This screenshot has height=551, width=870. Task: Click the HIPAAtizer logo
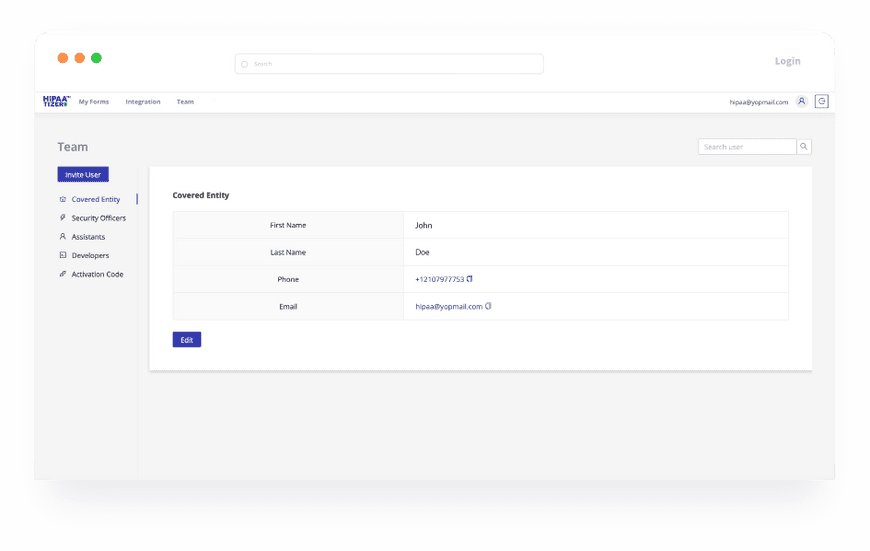coord(56,101)
